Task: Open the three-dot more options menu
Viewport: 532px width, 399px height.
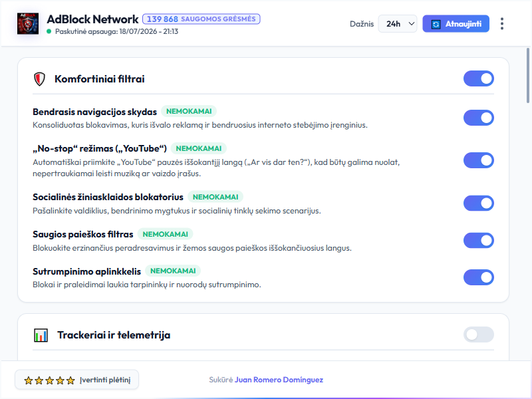Action: coord(502,24)
